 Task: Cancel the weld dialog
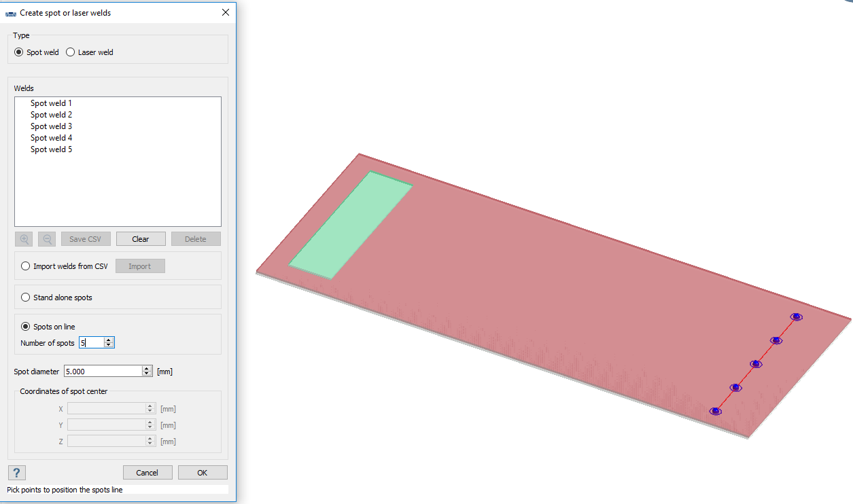click(147, 473)
